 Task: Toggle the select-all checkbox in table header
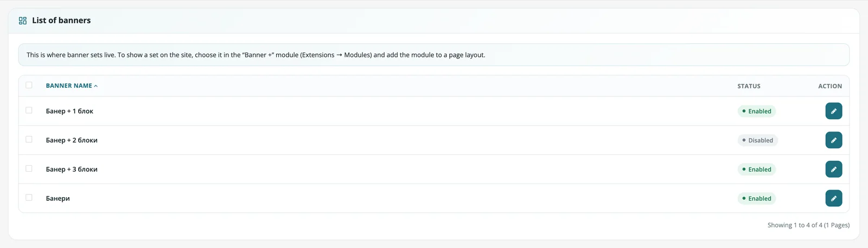[29, 85]
